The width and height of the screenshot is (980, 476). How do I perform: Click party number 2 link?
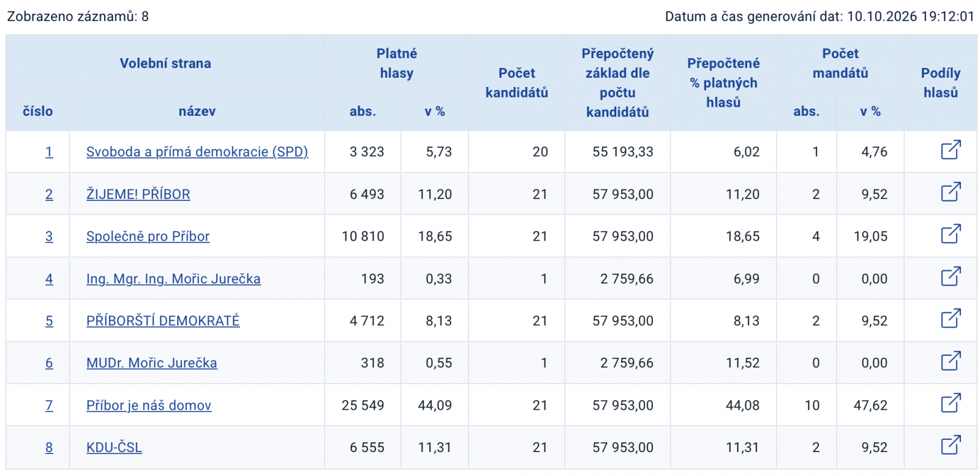[49, 194]
